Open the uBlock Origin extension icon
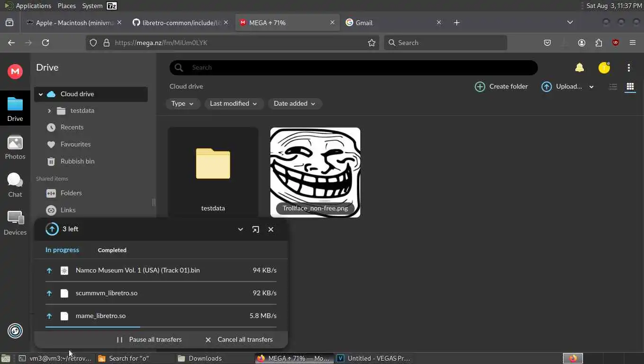The image size is (644, 364). pos(616,43)
